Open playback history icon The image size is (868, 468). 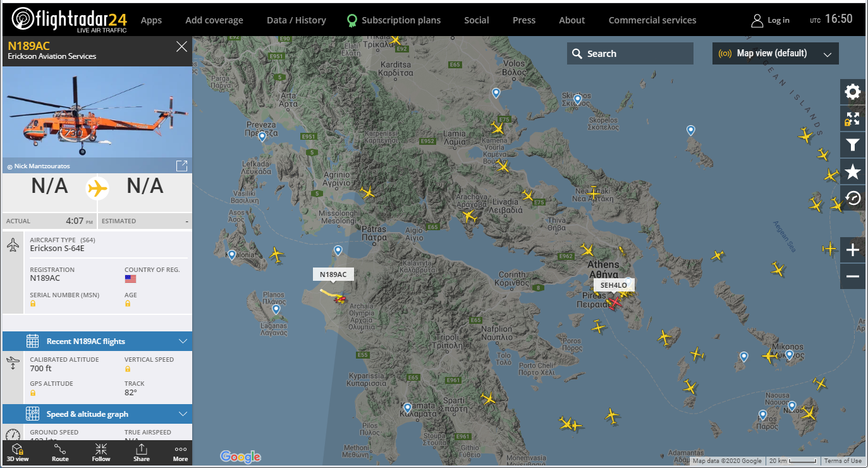pyautogui.click(x=853, y=198)
